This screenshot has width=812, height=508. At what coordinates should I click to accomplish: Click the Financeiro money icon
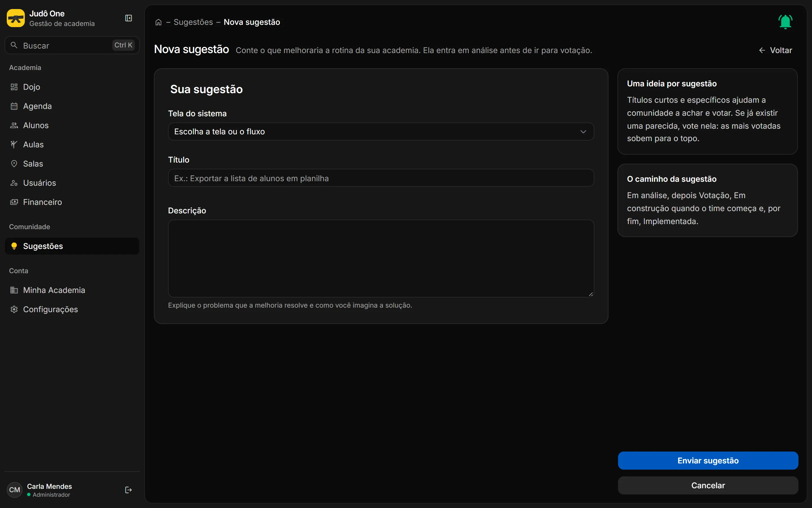pyautogui.click(x=14, y=202)
